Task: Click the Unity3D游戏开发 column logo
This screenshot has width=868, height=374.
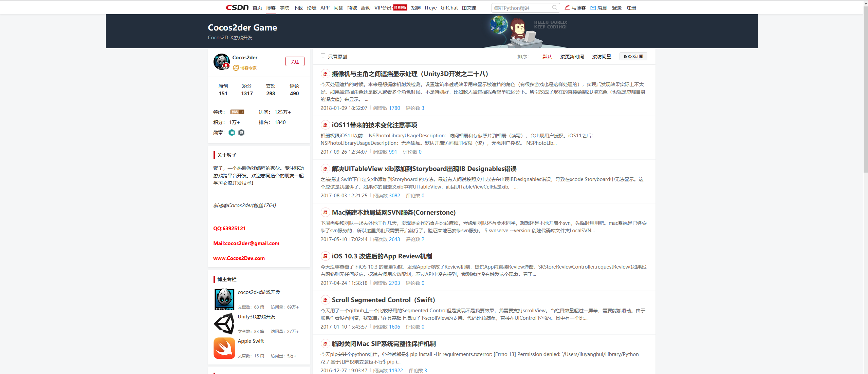Action: pyautogui.click(x=224, y=323)
